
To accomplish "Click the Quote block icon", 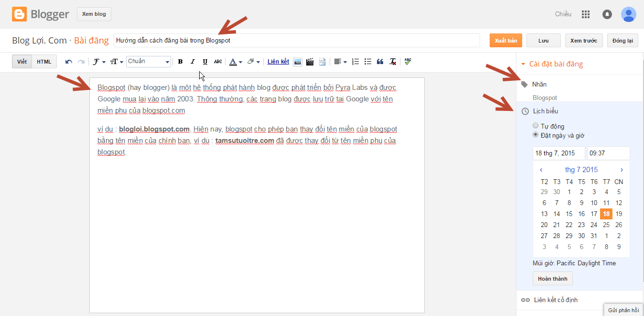I will pos(380,62).
